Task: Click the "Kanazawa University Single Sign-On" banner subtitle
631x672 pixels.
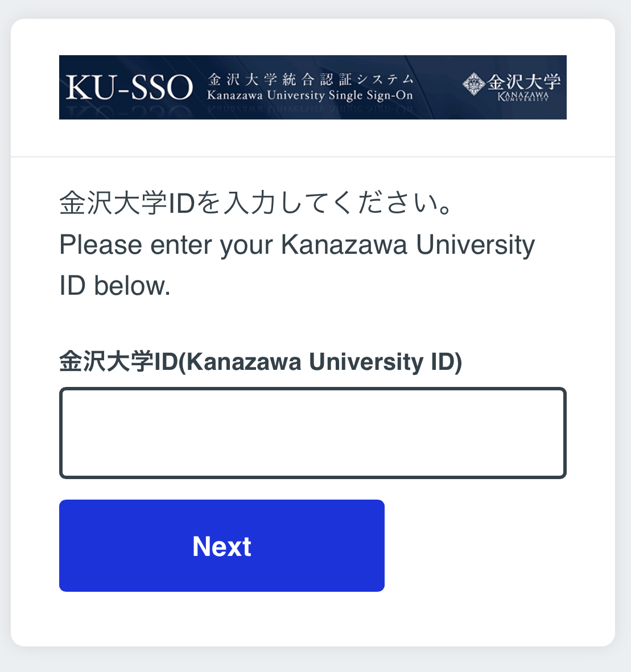Action: tap(310, 95)
